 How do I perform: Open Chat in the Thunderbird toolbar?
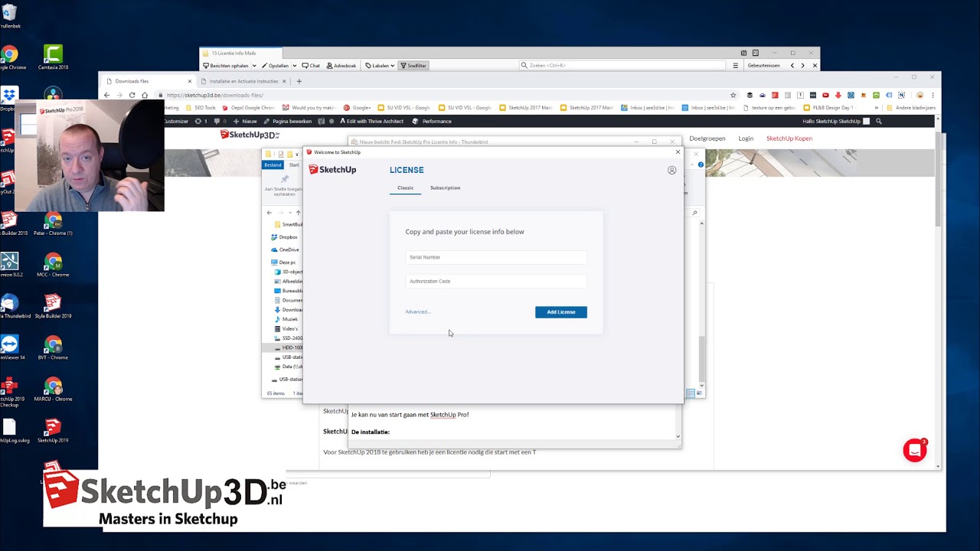(311, 66)
